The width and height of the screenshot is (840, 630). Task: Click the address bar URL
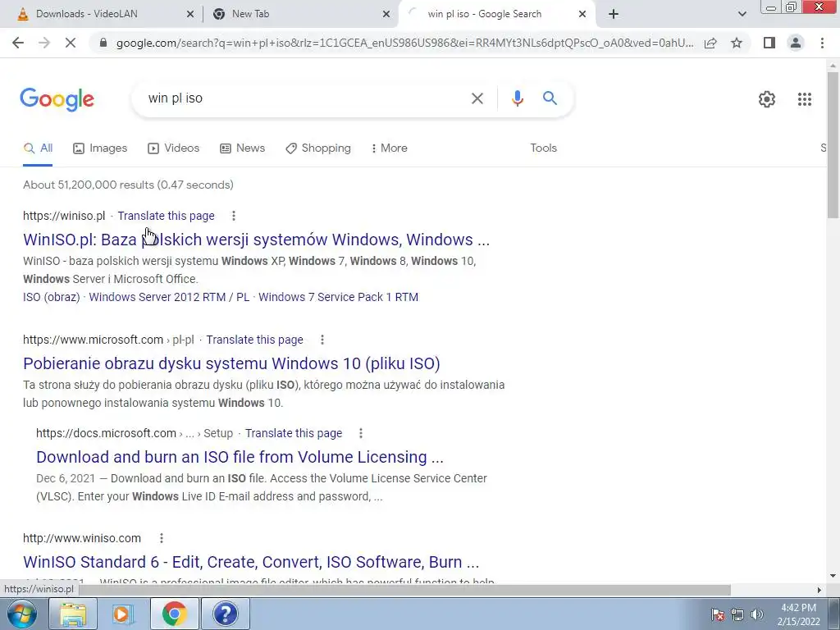click(404, 43)
